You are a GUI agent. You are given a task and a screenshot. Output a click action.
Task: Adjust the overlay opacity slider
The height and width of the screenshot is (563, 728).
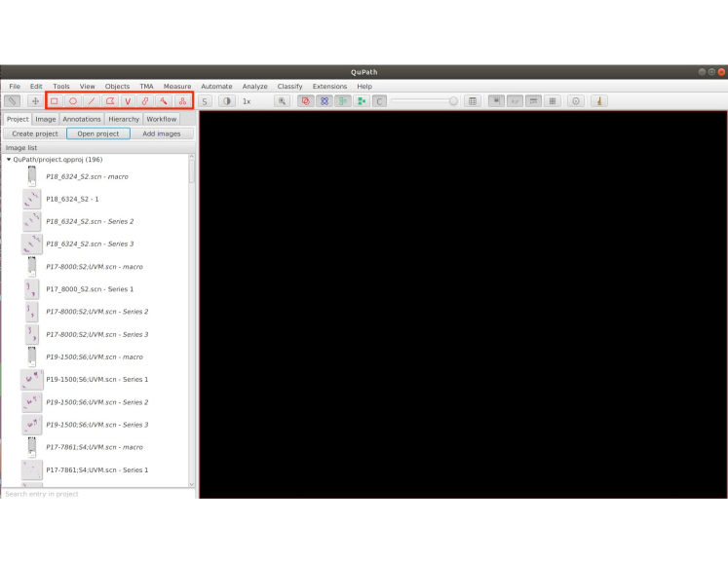coord(424,101)
